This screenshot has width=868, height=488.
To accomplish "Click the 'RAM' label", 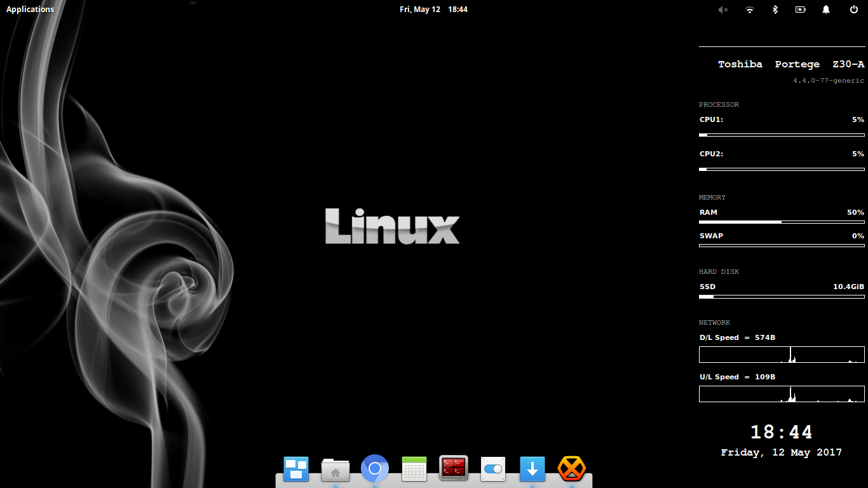I will (709, 212).
